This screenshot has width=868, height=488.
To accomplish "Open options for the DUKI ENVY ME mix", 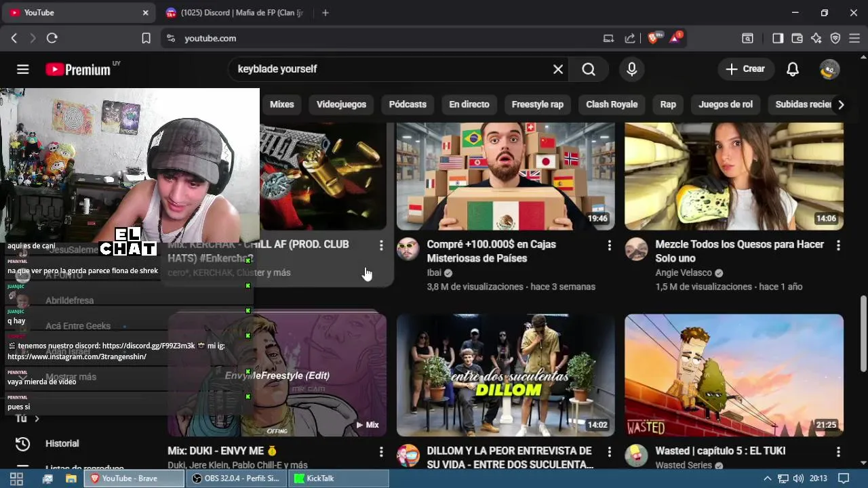I will pos(381,452).
